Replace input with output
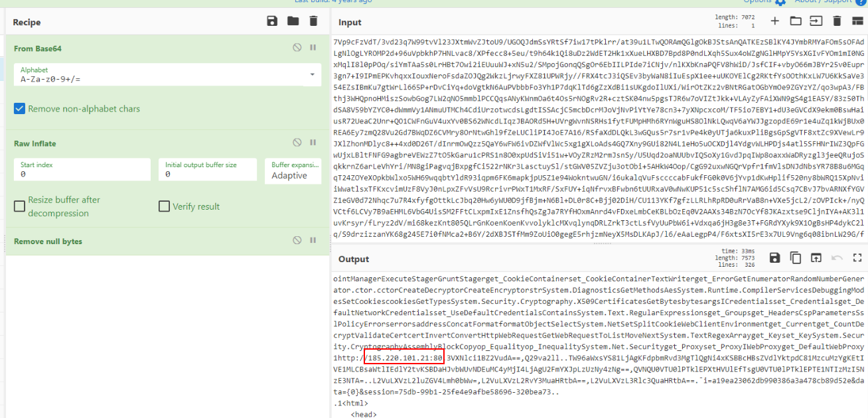Viewport: 868px width, 418px height. click(816, 257)
